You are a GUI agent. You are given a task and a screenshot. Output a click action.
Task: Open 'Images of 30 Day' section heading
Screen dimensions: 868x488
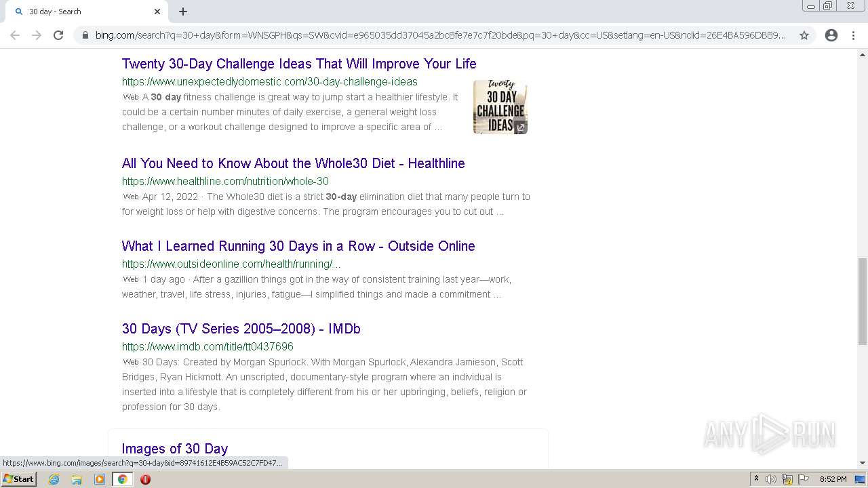tap(175, 449)
